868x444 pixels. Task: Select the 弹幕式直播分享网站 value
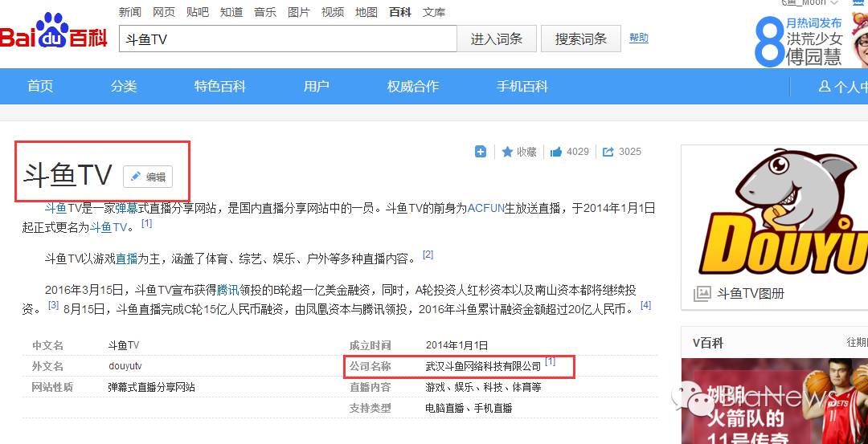coord(151,387)
